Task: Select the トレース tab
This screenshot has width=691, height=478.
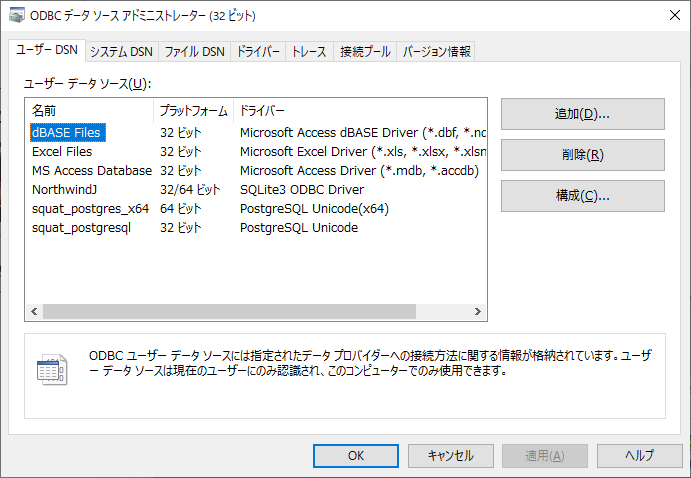Action: coord(309,52)
